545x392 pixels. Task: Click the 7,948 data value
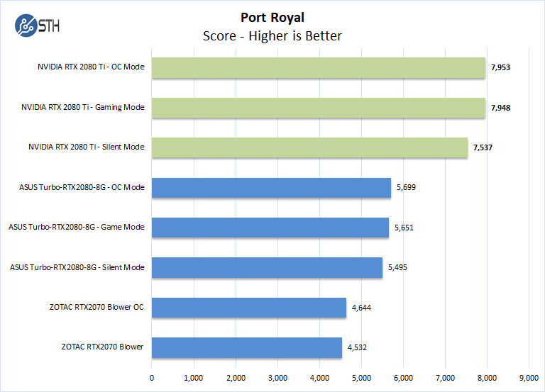tap(500, 108)
